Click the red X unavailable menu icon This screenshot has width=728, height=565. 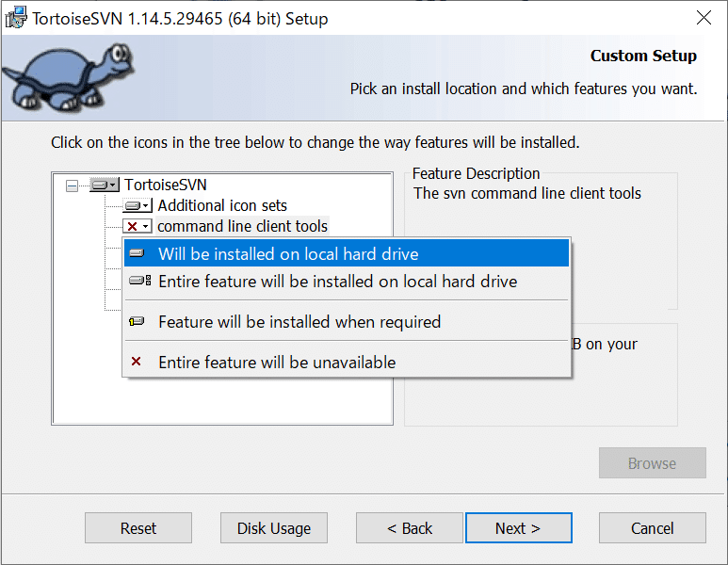pos(138,363)
